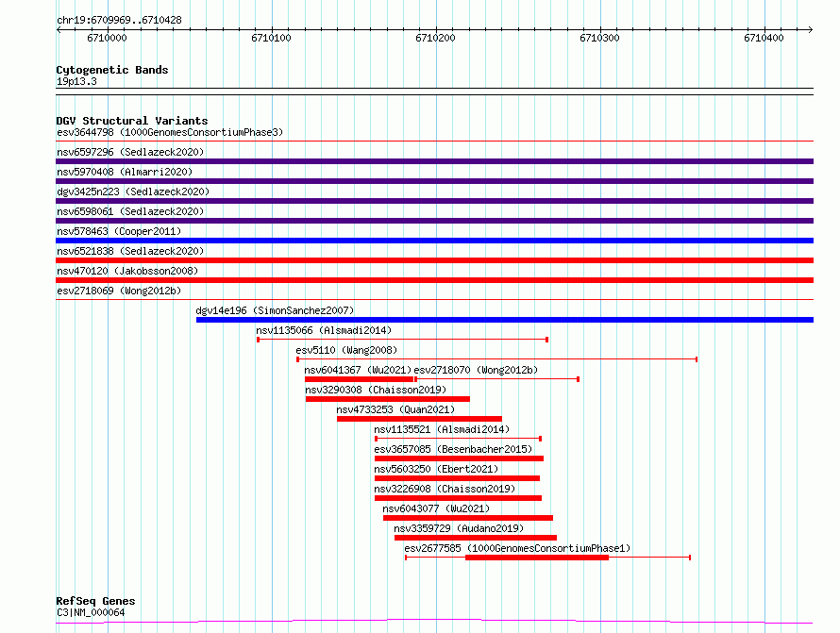Click the RefSeq Genes track title
Screen dimensions: 840x633
tap(95, 601)
